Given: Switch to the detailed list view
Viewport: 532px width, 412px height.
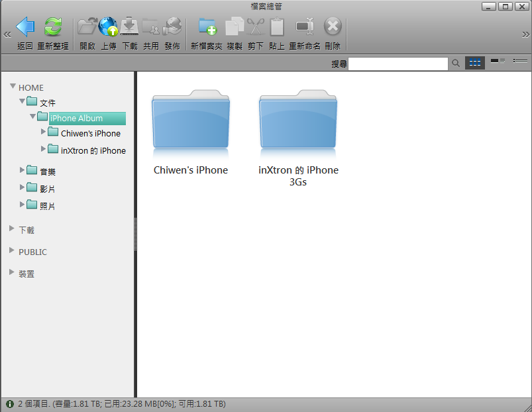Looking at the screenshot, I should pyautogui.click(x=498, y=62).
